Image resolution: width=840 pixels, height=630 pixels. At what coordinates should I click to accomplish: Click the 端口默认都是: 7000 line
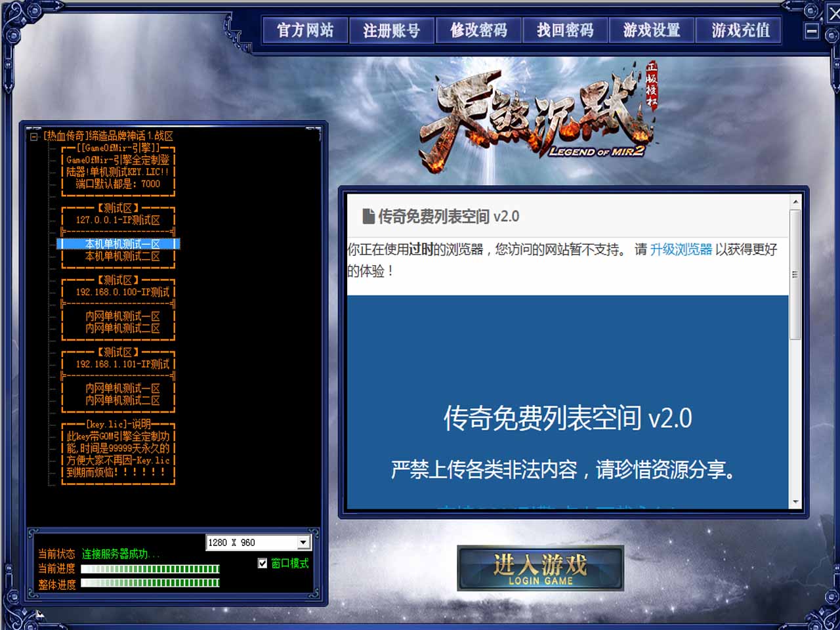point(118,184)
